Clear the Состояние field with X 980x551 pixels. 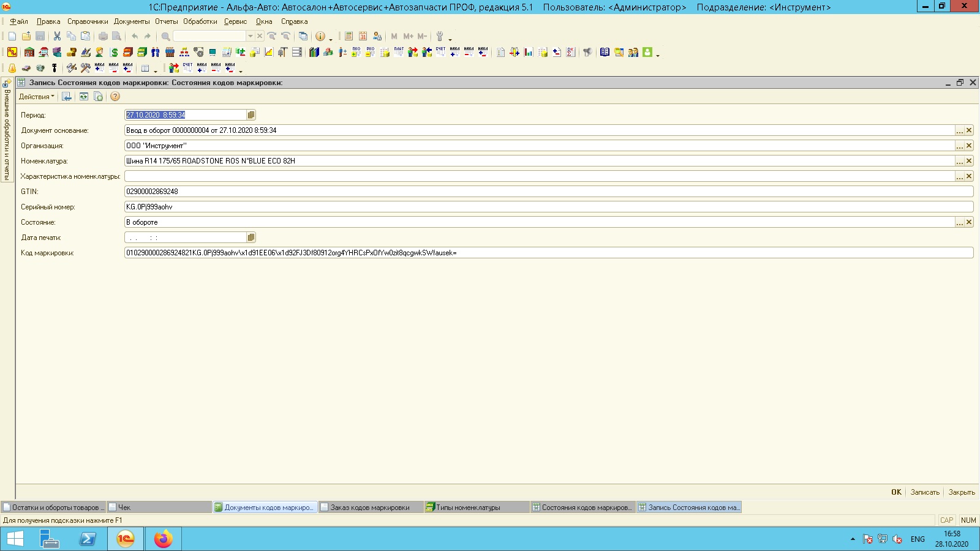[969, 222]
